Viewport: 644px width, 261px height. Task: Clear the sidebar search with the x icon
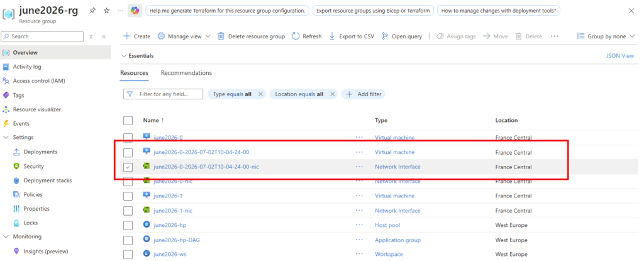[91, 36]
